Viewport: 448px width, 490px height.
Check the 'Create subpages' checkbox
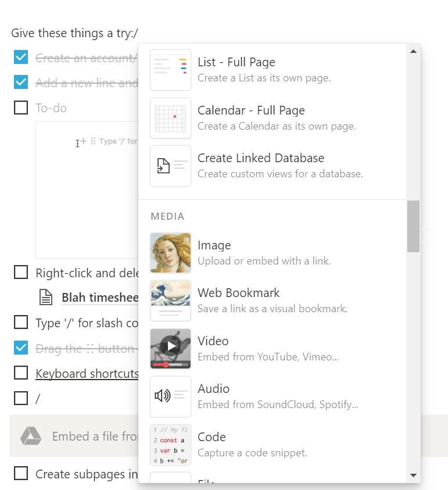(21, 473)
